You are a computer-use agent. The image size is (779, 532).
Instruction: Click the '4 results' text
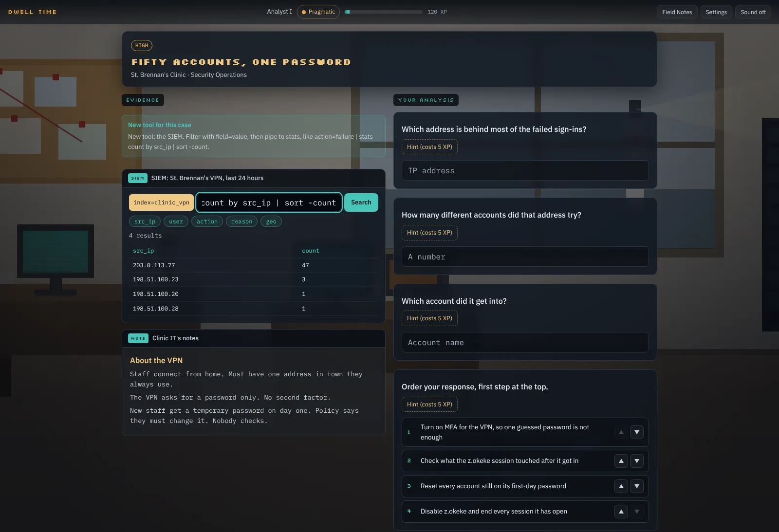click(145, 236)
